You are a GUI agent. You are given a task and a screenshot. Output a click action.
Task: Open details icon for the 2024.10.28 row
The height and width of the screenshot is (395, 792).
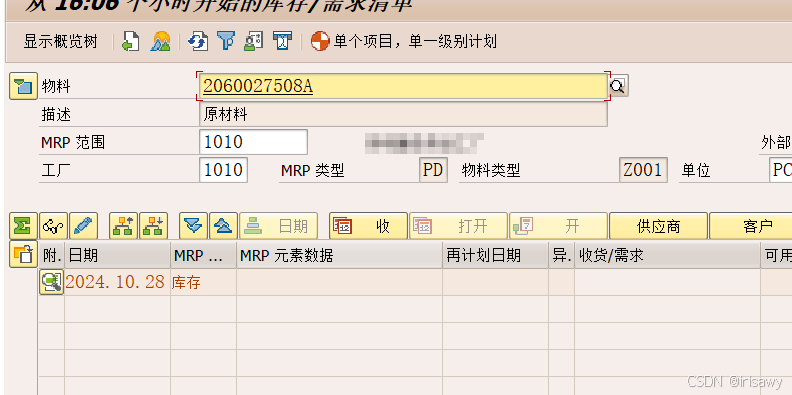tap(52, 282)
